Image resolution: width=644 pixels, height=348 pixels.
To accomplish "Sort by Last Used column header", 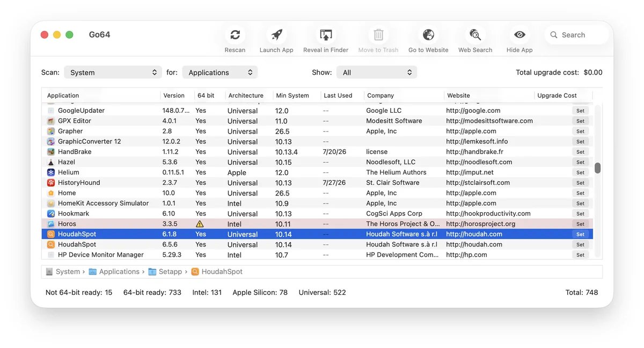I will tap(342, 96).
